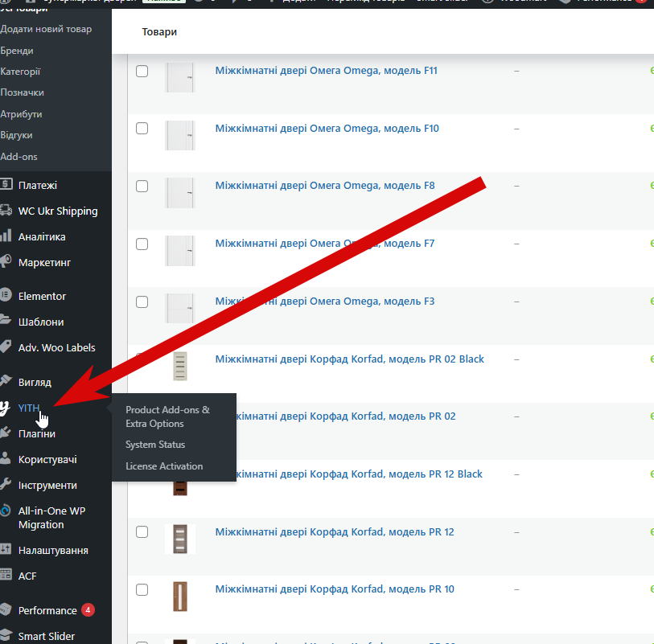The width and height of the screenshot is (654, 644).
Task: Click the Налаштування sliders icon
Action: 6,549
